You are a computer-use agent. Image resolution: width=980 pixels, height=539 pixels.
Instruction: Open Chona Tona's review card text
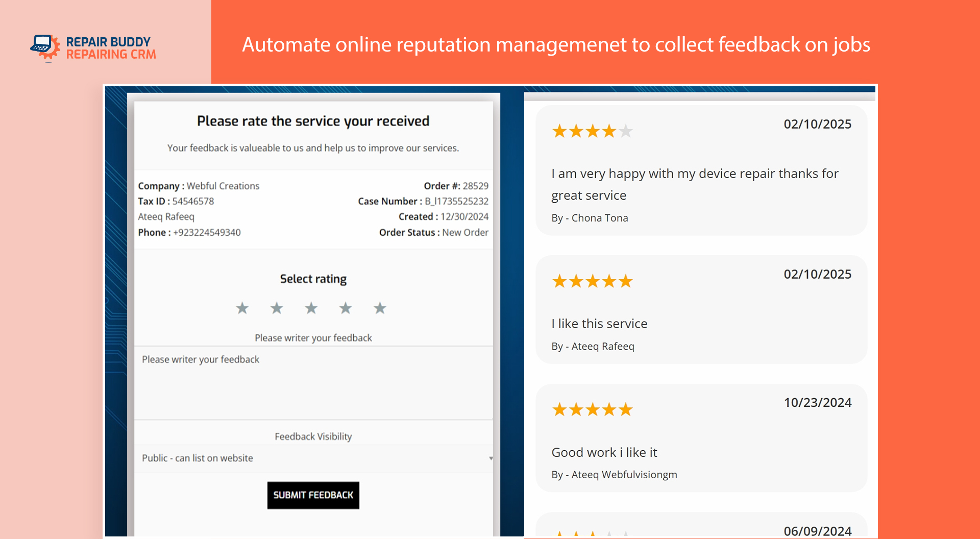[x=694, y=184]
